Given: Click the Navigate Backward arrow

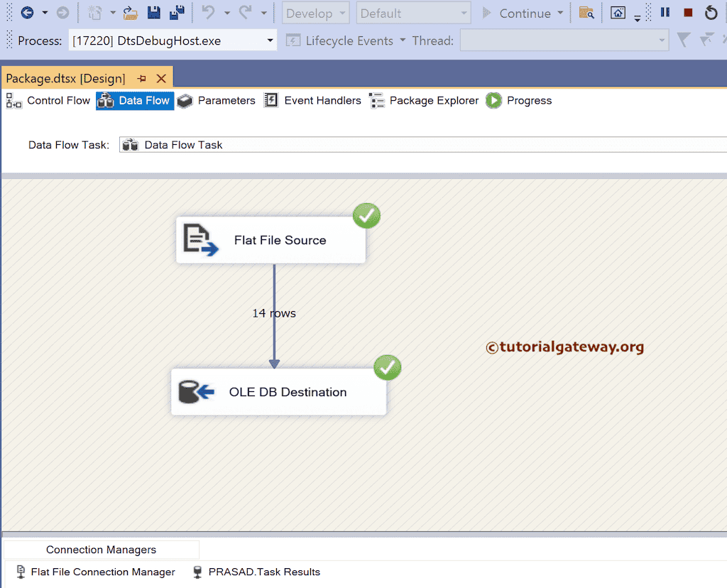Looking at the screenshot, I should (26, 12).
